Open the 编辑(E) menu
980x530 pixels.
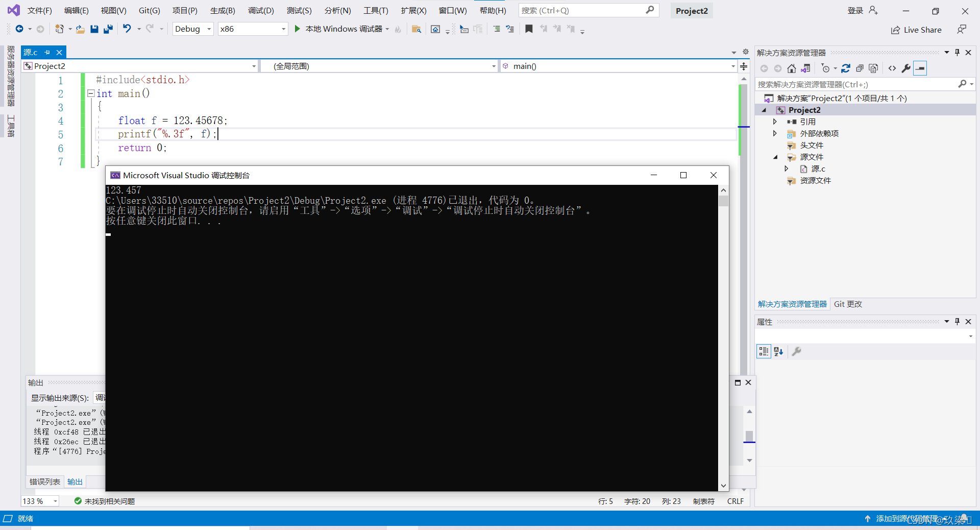point(76,10)
